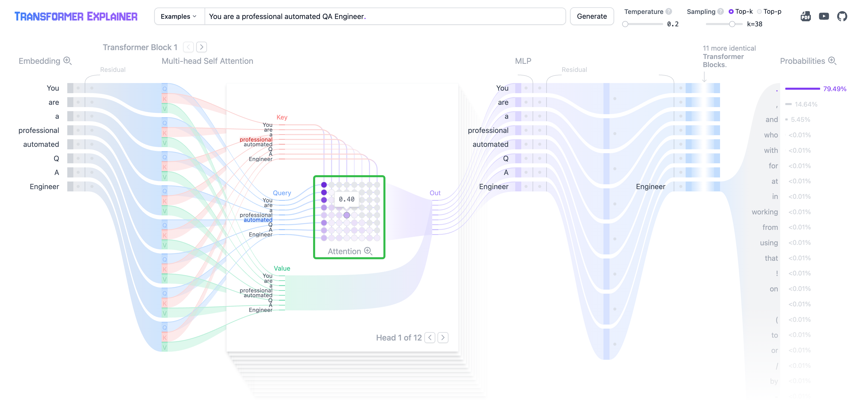
Task: Go to the next Transformer Block
Action: tap(202, 47)
